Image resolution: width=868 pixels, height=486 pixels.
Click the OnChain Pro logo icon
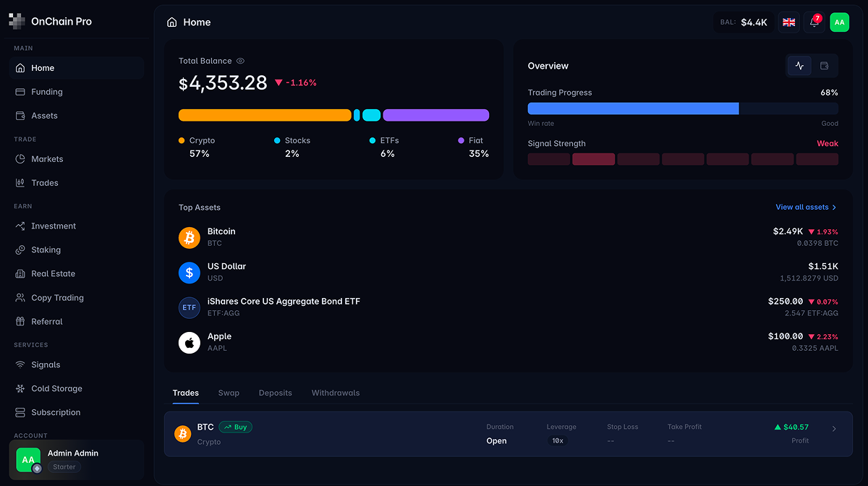[17, 21]
